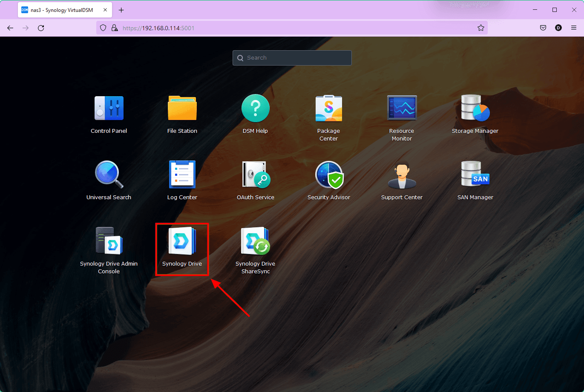Open Log Center

tap(182, 175)
